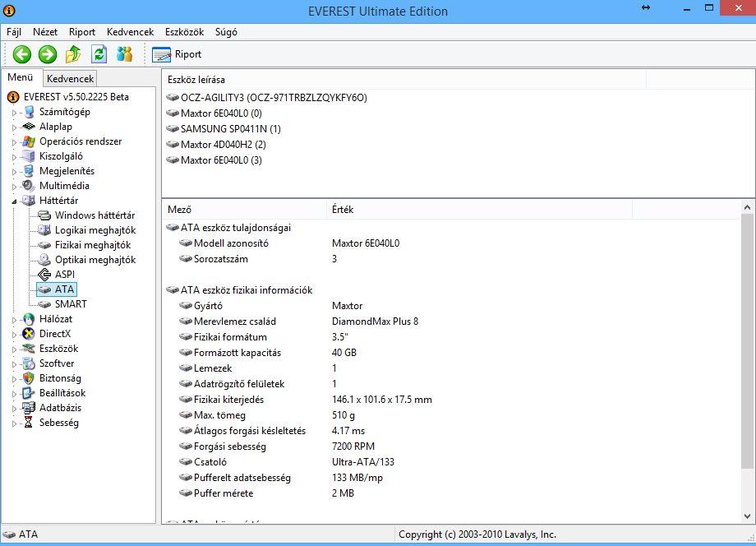Click the Operációs rendszer Windows flag icon
The image size is (756, 546).
coord(29,141)
